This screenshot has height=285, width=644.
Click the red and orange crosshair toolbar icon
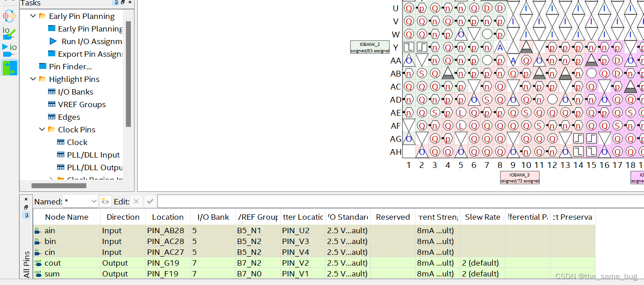9,16
